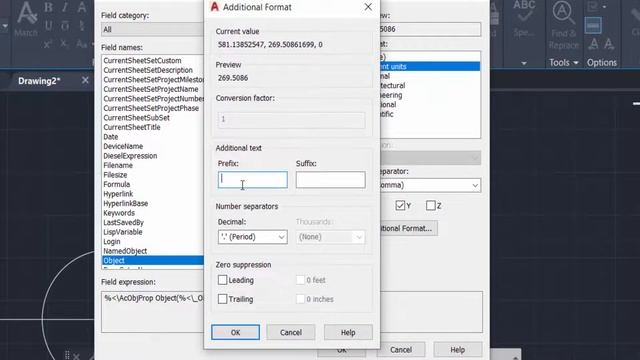Confirm Additional Format with OK
The image size is (640, 360).
pyautogui.click(x=236, y=332)
